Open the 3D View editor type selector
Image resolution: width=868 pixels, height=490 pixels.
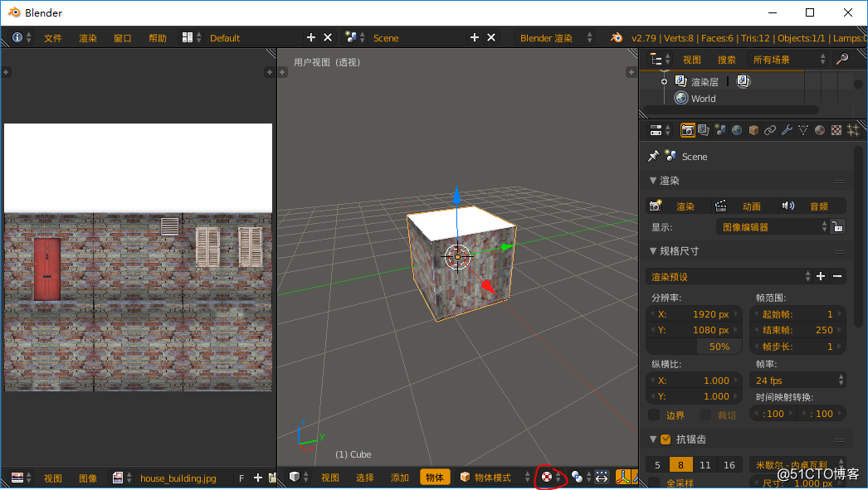coord(299,478)
